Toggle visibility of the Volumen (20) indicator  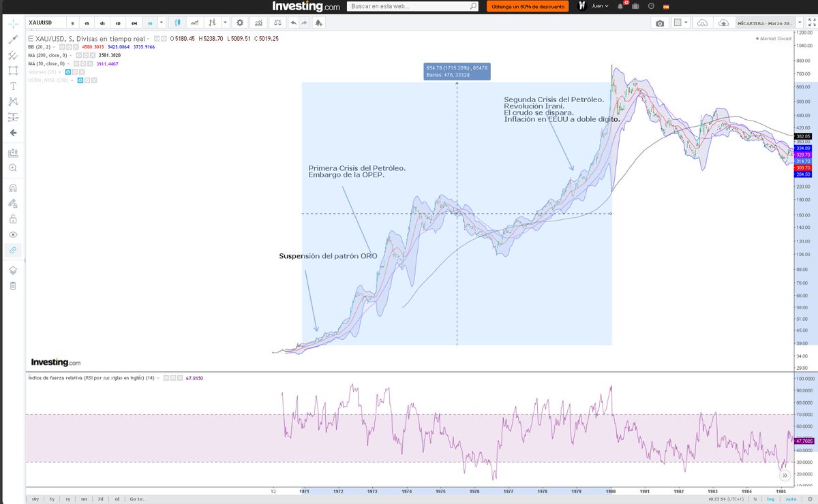coord(68,72)
